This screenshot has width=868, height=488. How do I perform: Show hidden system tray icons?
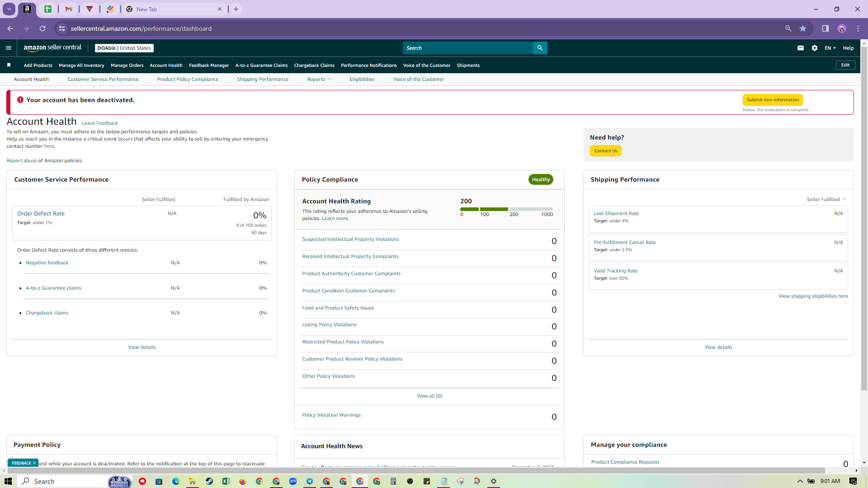(x=800, y=481)
